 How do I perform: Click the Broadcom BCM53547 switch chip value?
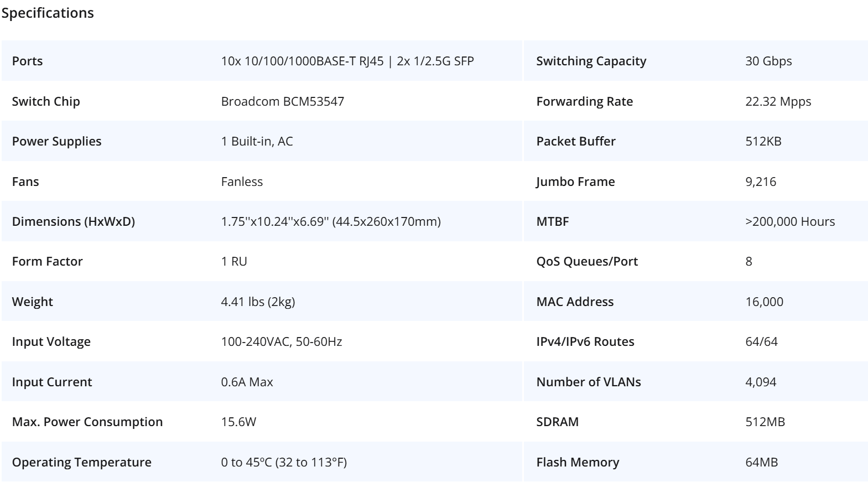(282, 101)
